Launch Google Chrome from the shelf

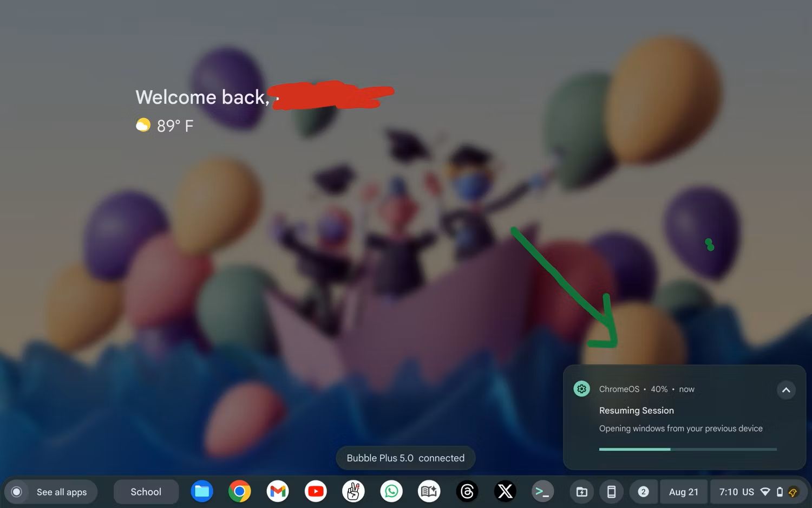(x=239, y=491)
